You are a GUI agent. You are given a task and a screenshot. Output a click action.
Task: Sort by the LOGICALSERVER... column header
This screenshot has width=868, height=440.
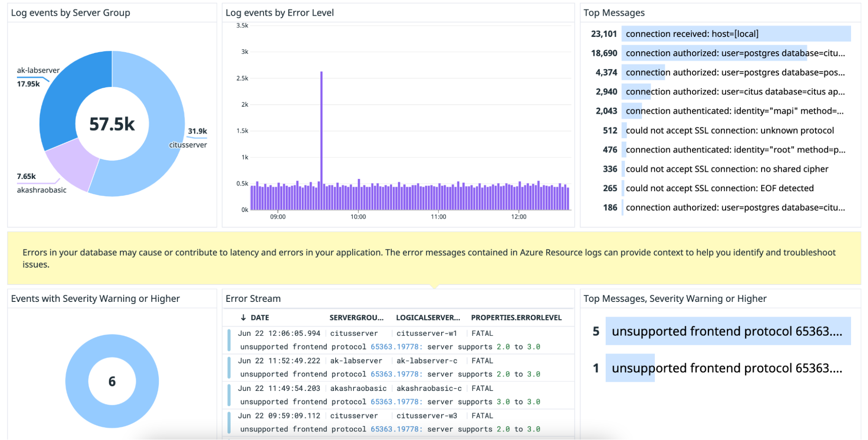pos(428,317)
